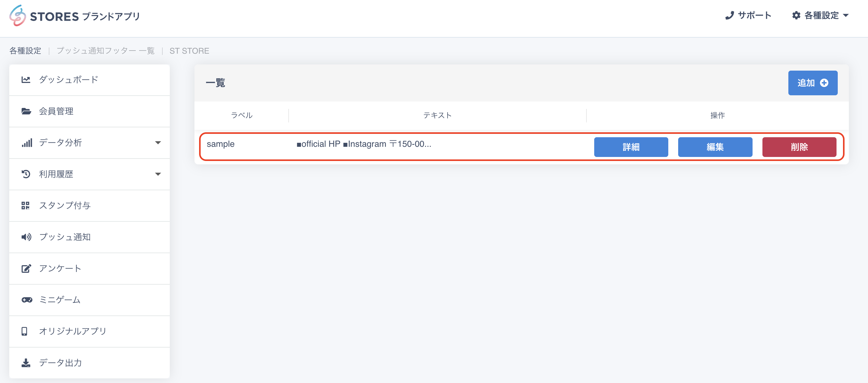Expand the データ分析 submenu arrow

[158, 143]
